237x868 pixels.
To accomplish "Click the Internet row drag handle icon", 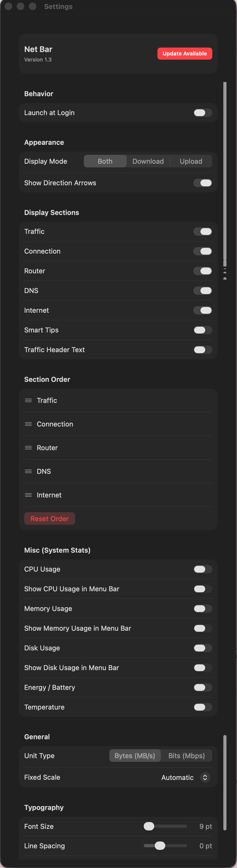I will point(28,495).
